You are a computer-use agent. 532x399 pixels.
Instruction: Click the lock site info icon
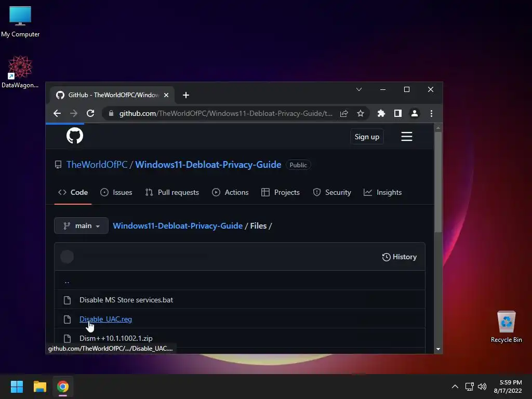[x=111, y=113]
